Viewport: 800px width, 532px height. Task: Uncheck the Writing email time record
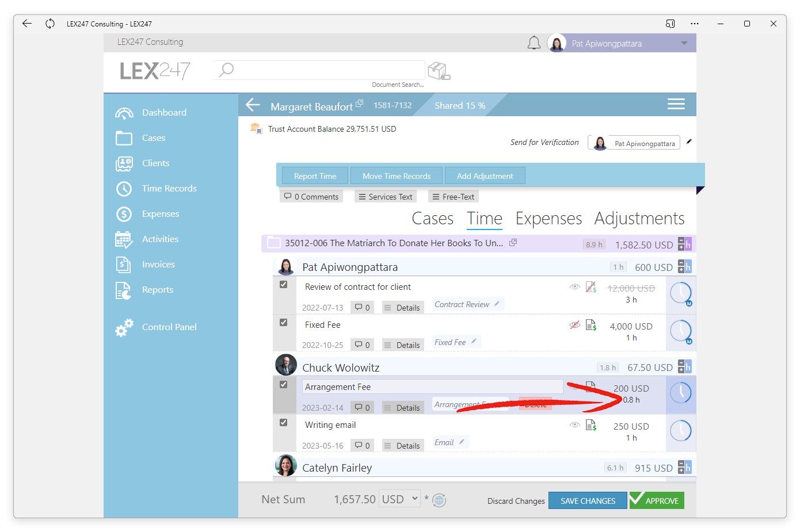click(283, 423)
